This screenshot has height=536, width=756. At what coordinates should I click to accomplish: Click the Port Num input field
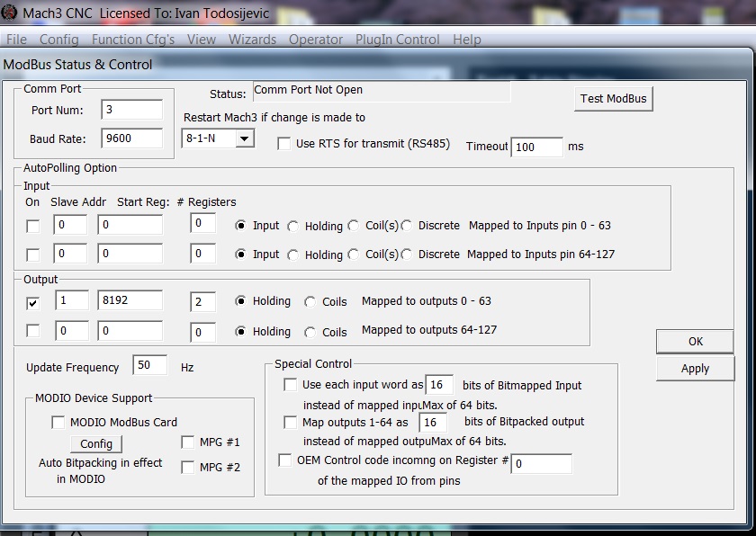click(132, 110)
